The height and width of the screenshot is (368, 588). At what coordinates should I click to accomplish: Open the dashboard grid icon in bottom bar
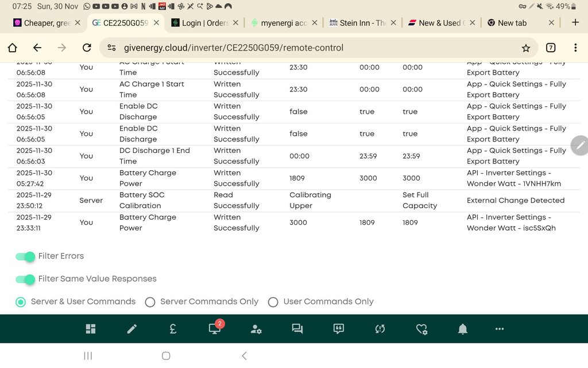91,329
